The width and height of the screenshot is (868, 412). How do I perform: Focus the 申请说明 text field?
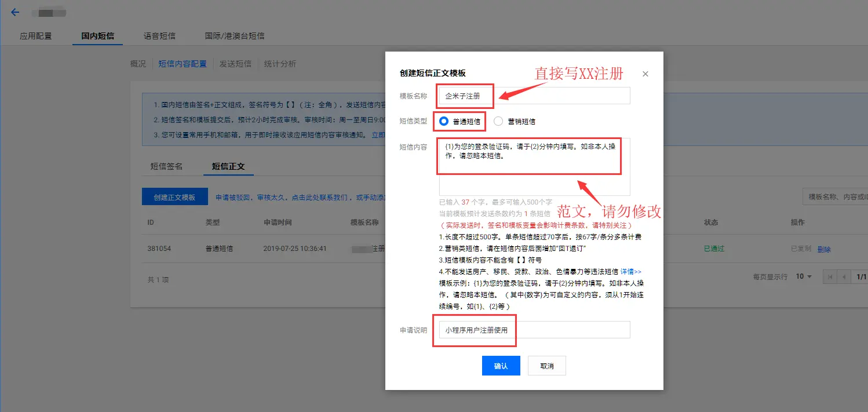coord(534,330)
